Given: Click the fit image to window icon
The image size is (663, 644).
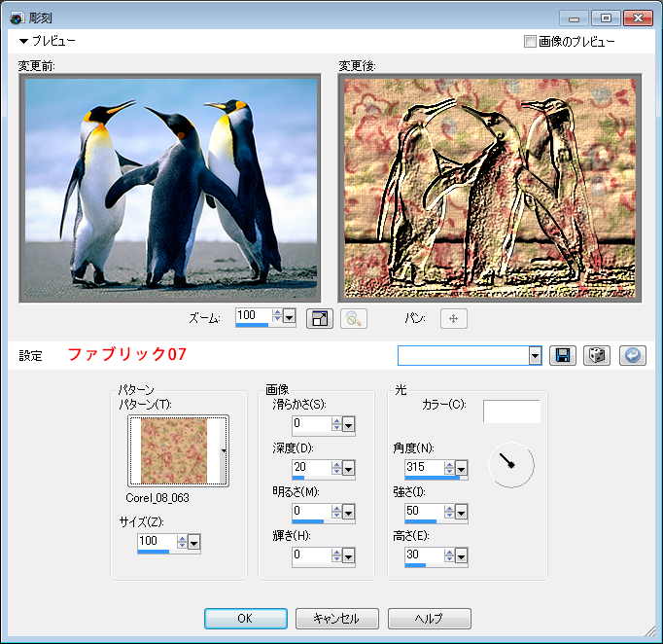Looking at the screenshot, I should tap(319, 318).
